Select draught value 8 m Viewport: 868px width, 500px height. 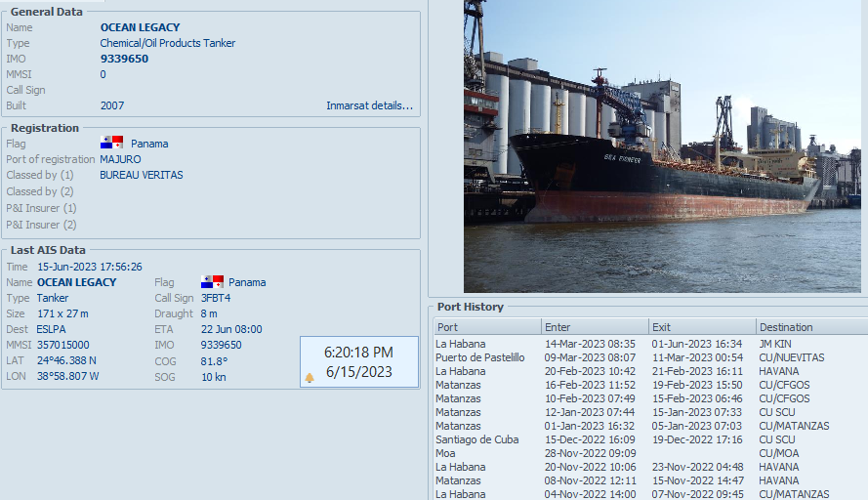pyautogui.click(x=209, y=313)
